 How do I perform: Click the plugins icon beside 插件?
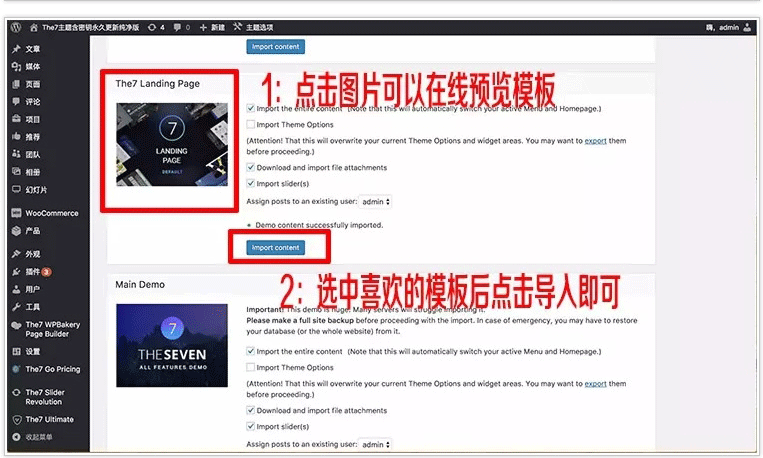(17, 272)
